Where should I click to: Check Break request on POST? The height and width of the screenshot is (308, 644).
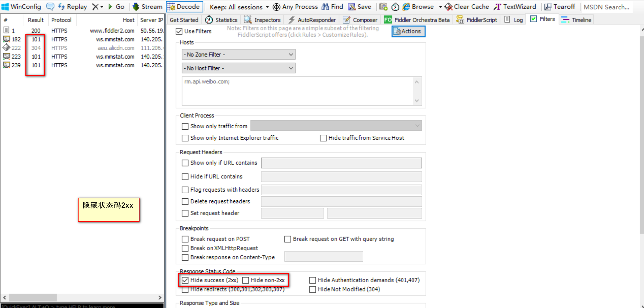coord(185,239)
